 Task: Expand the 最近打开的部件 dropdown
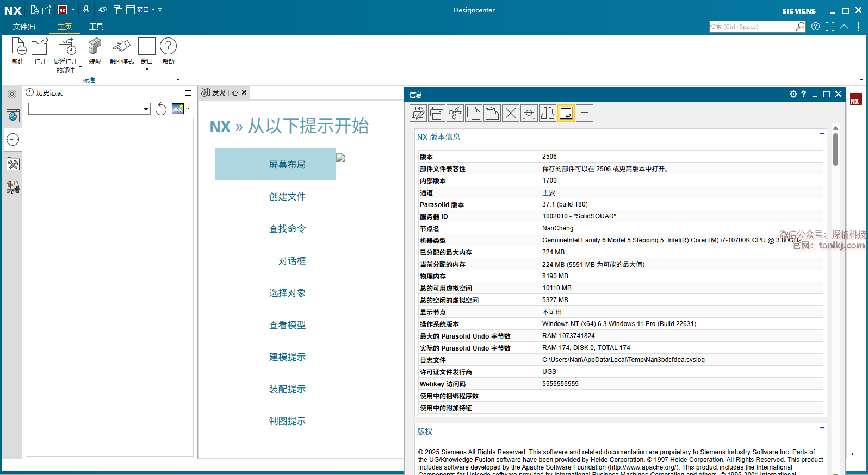[x=79, y=67]
